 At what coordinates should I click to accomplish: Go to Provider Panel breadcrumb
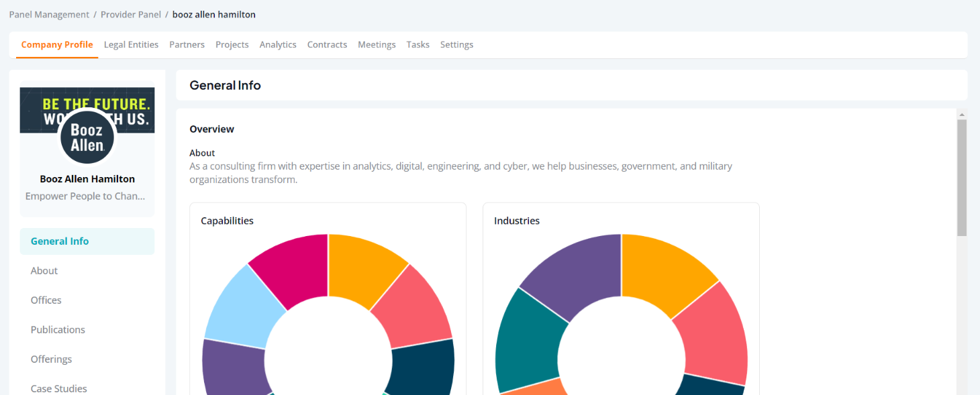click(x=131, y=14)
